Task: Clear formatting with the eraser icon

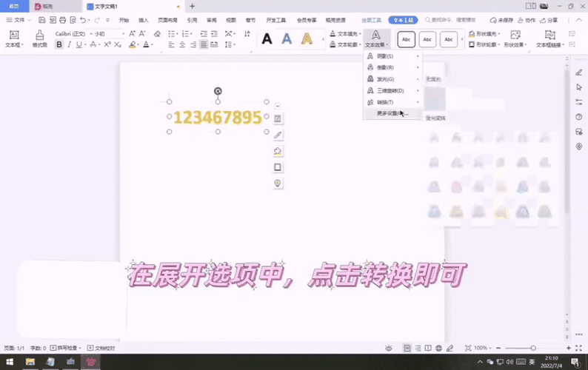Action: pos(157,34)
